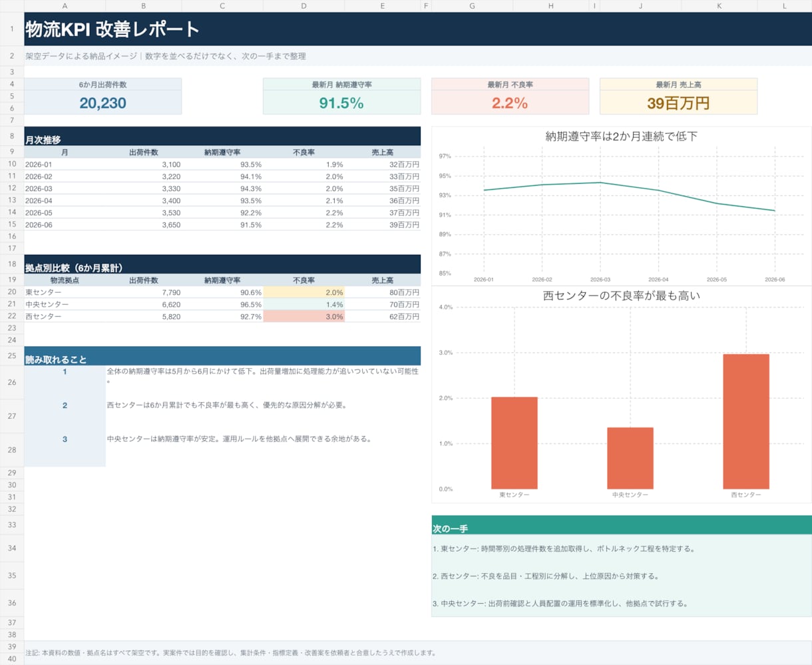Click the shipment count cell '3,650'

[143, 225]
